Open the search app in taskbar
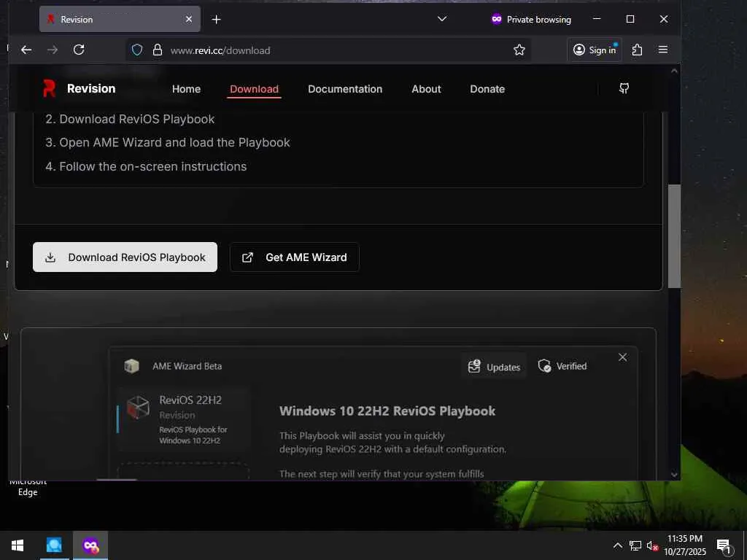Screen dimensions: 747x560 pyautogui.click(x=54, y=545)
